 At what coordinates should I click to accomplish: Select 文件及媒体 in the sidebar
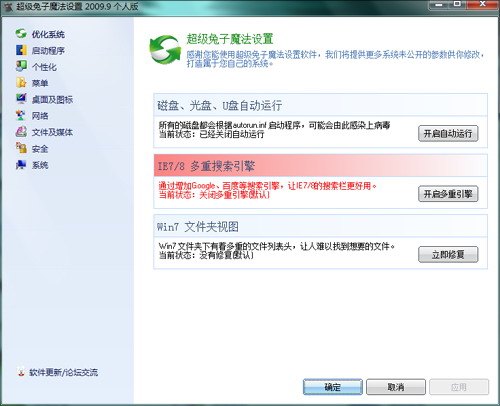52,132
